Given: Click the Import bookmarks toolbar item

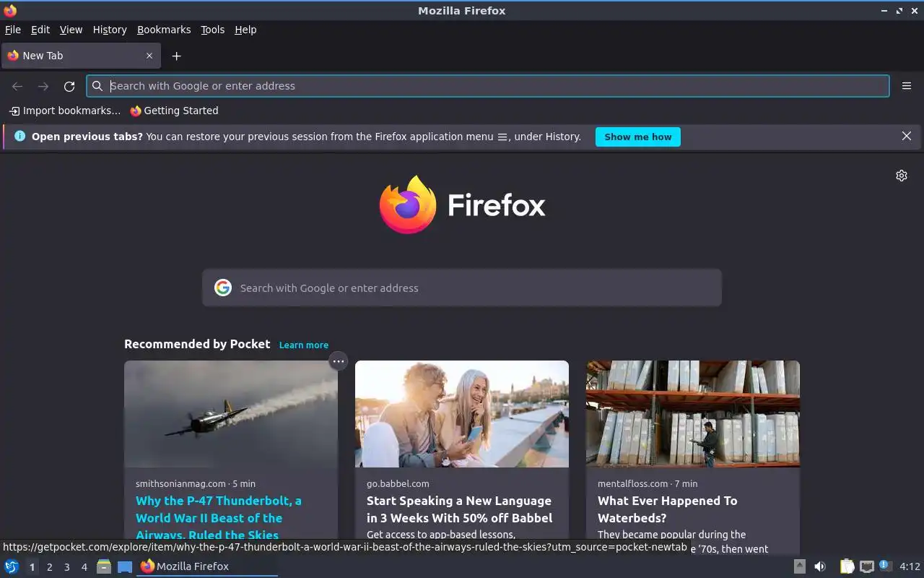Looking at the screenshot, I should tap(65, 111).
